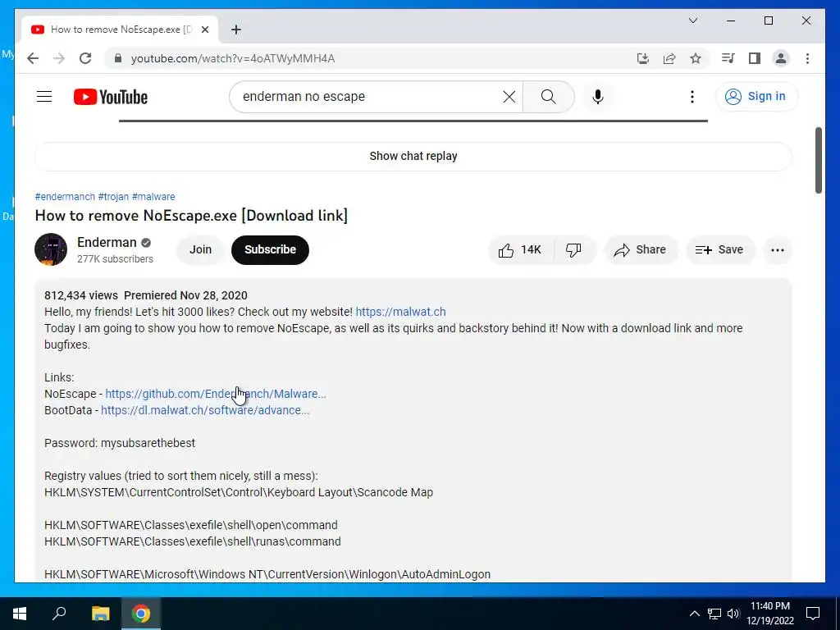Open the YouTube hamburger guide menu
The width and height of the screenshot is (840, 630).
[44, 97]
